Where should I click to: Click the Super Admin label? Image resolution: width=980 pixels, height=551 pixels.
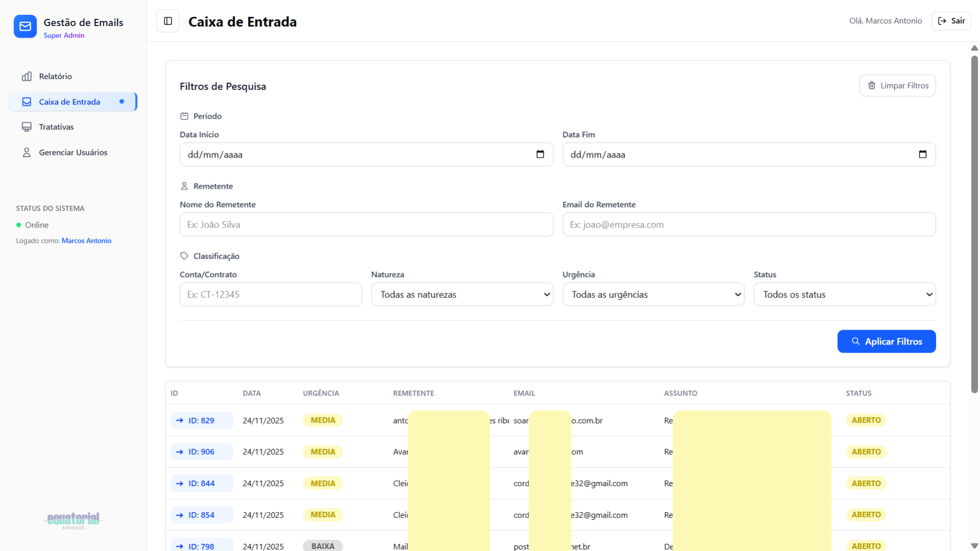coord(64,36)
